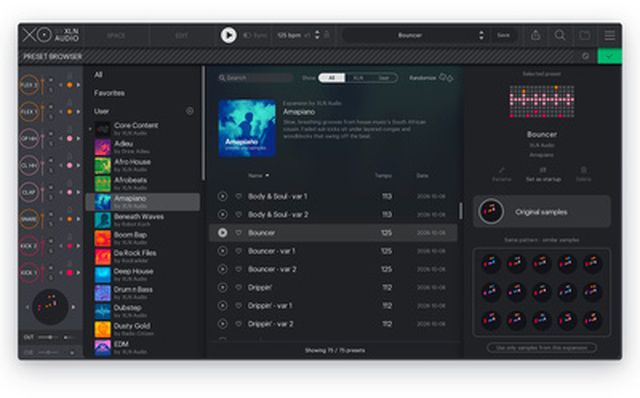Click the CLAP pad circle

point(29,192)
